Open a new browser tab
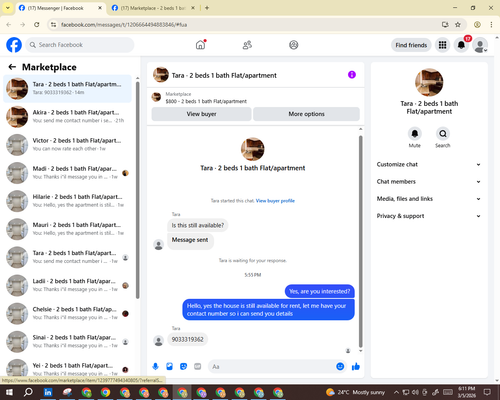This screenshot has height=400, width=500. point(207,8)
